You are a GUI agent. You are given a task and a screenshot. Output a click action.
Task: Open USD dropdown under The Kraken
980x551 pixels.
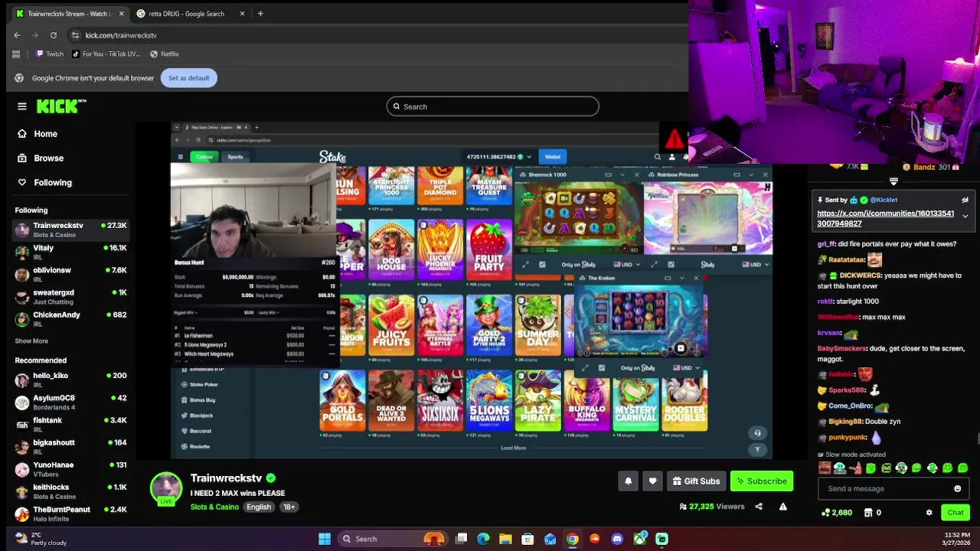point(685,368)
